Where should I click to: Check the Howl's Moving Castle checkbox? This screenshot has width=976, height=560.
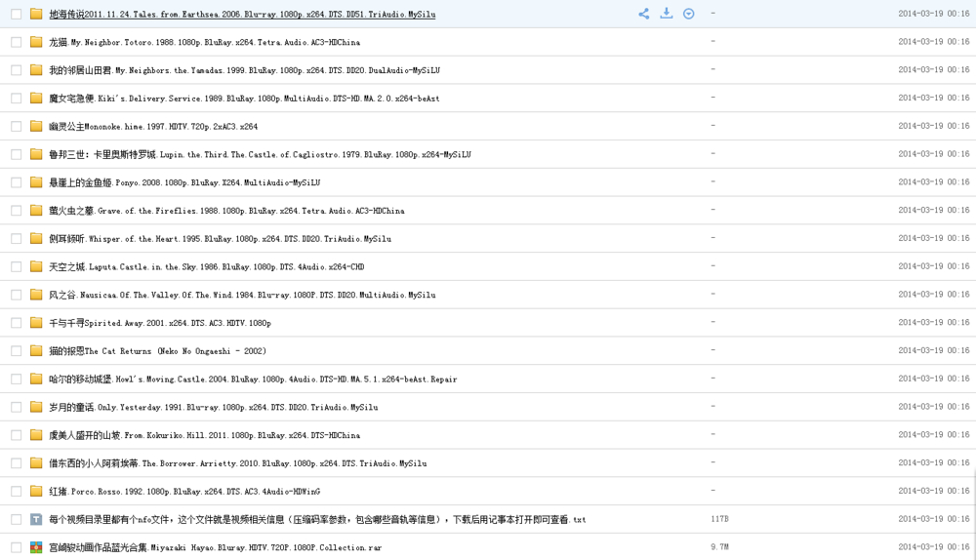[x=17, y=379]
